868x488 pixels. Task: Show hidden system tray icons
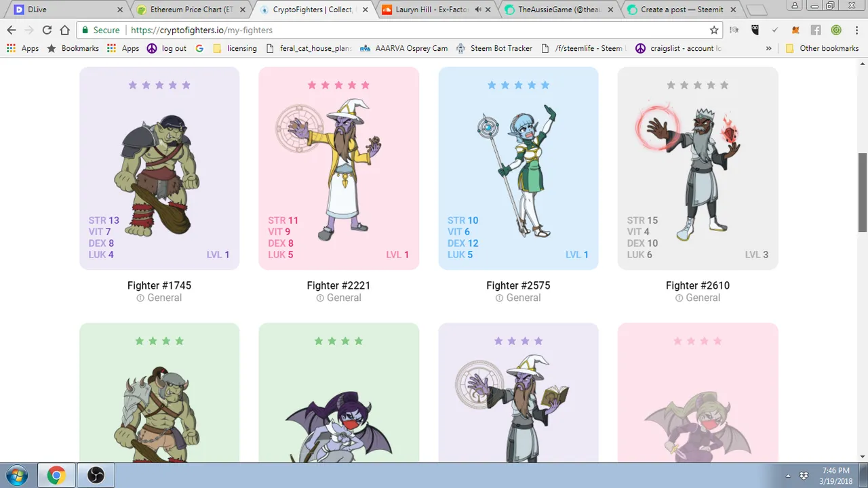(788, 475)
